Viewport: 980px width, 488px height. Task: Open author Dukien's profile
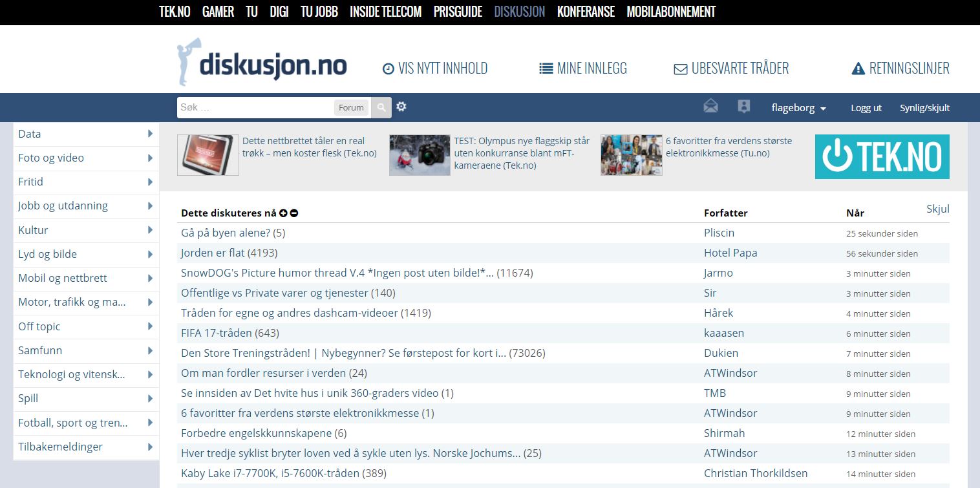(x=721, y=353)
